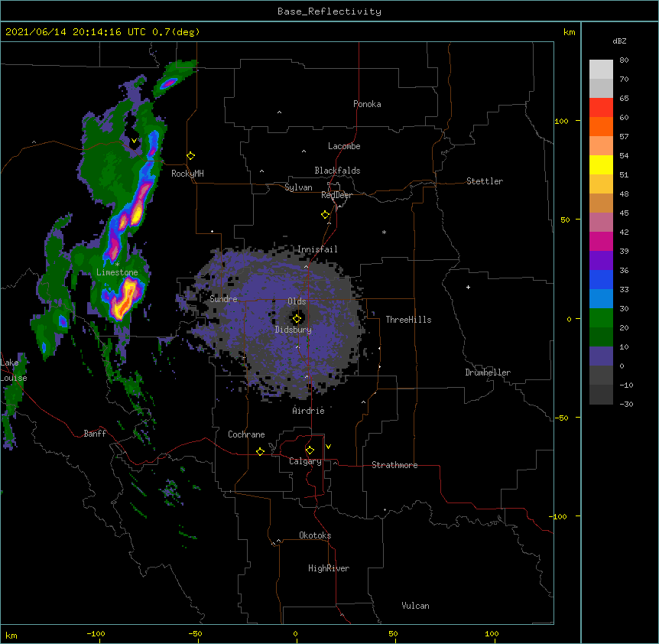This screenshot has height=644, width=659.
Task: Click the asterisk marker above Limestone label
Action: 117,264
